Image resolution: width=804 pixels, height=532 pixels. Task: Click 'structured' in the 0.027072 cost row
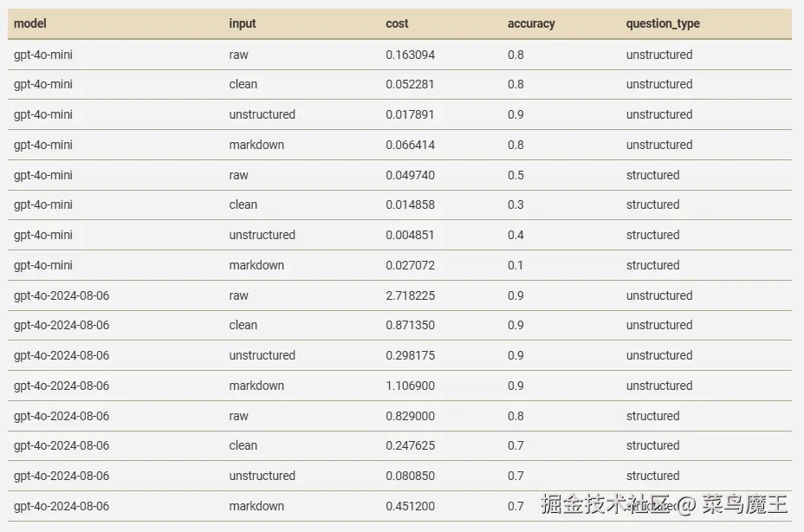tap(652, 265)
